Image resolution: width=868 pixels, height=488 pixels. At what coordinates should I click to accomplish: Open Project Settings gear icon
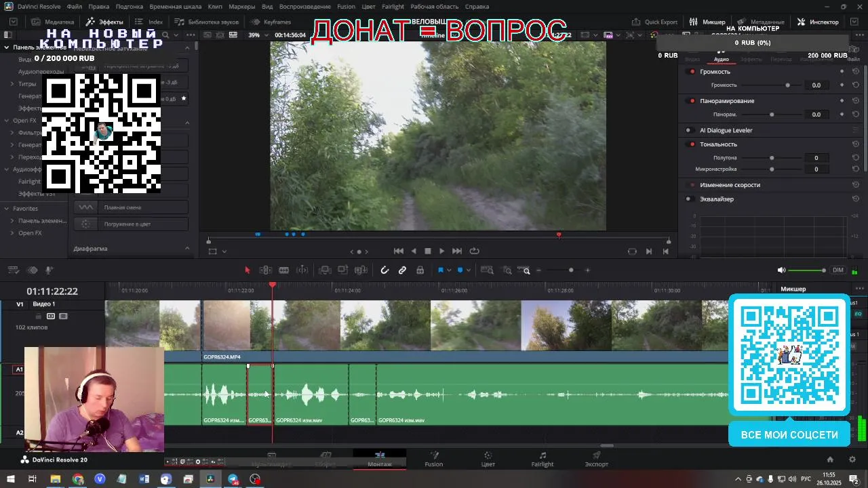(852, 460)
